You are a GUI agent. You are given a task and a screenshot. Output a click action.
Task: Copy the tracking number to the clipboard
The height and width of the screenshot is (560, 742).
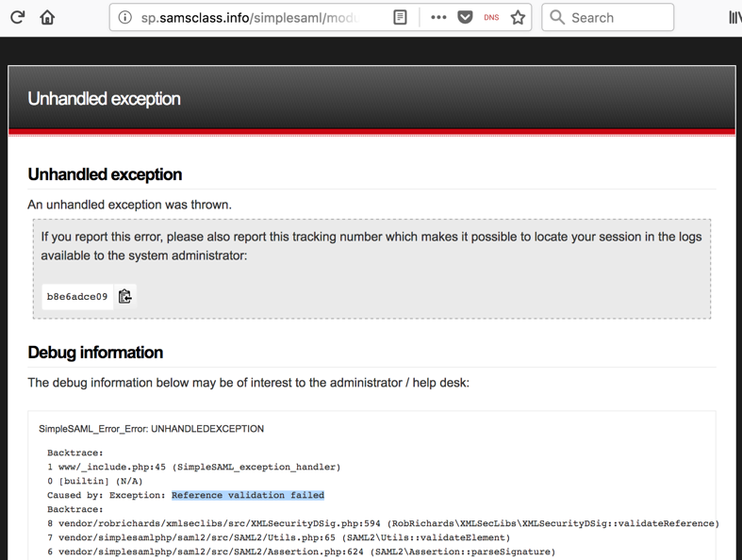(x=124, y=296)
